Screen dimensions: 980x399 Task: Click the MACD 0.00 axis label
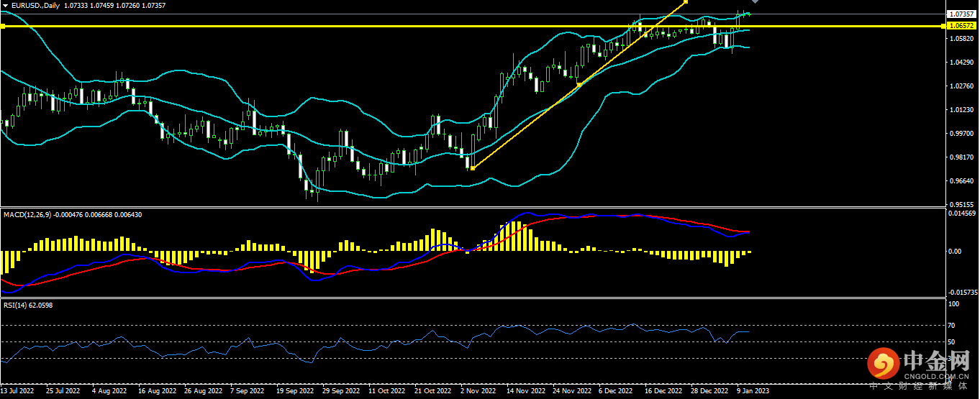[x=956, y=252]
